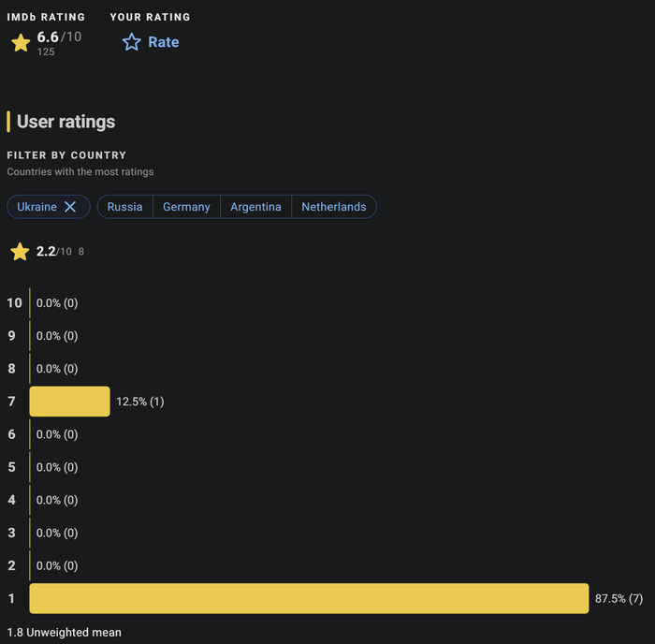
Task: Click the rating number 7 row label
Action: pyautogui.click(x=11, y=402)
